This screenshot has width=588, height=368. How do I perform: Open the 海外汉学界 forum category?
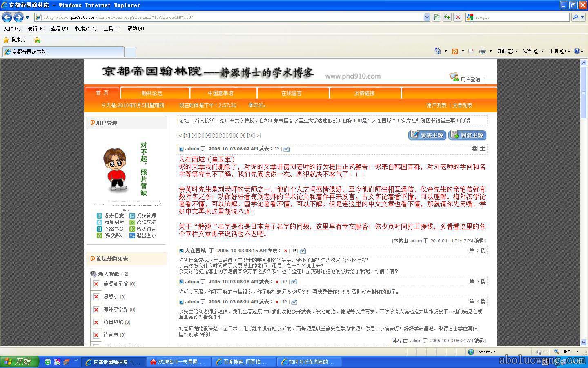(116, 309)
